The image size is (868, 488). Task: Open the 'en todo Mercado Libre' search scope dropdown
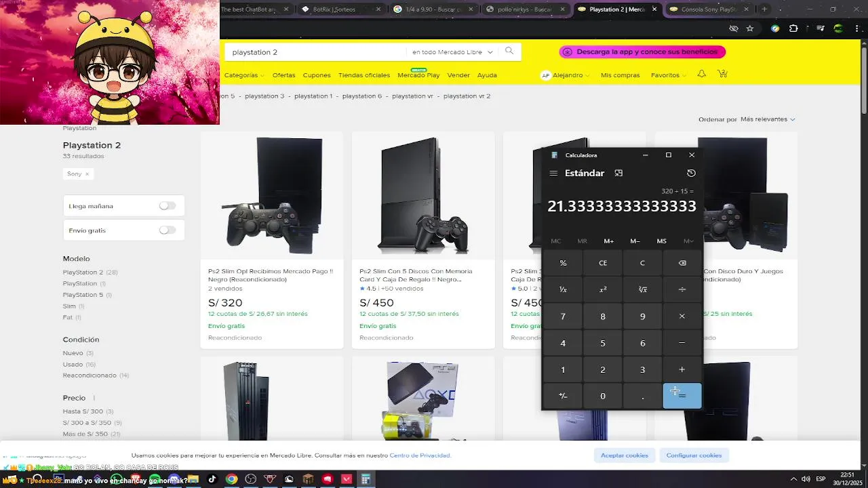452,52
